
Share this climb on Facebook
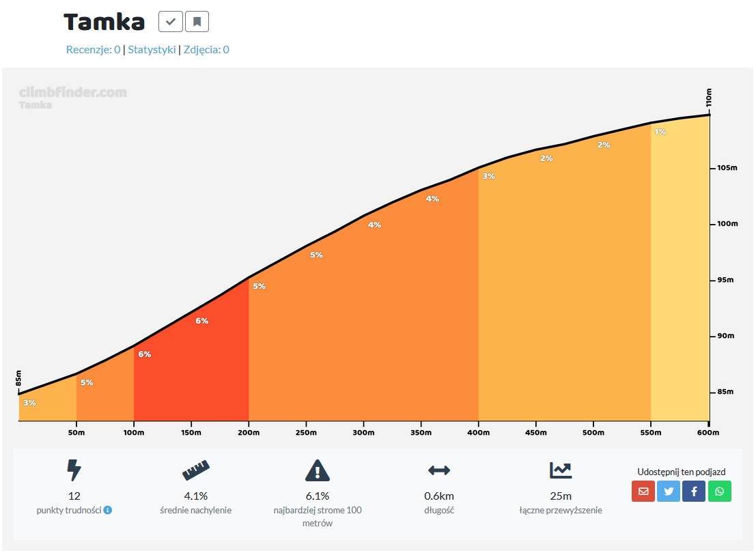point(694,492)
